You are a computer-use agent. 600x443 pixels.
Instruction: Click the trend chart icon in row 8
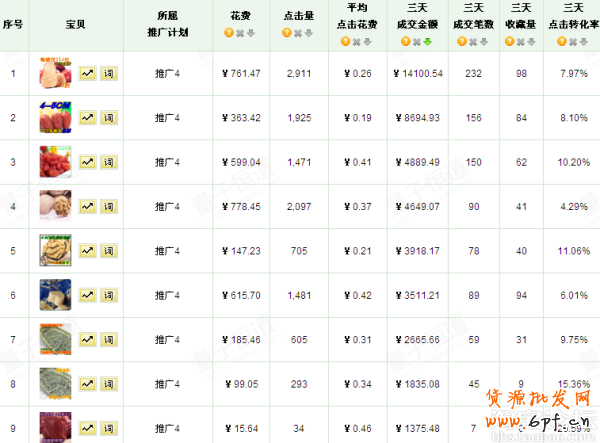click(x=87, y=384)
